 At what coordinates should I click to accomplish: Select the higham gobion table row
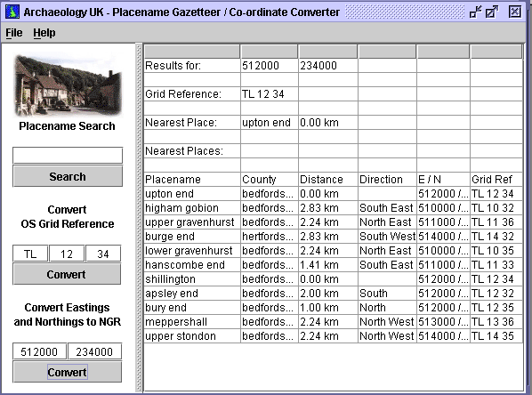[334, 208]
